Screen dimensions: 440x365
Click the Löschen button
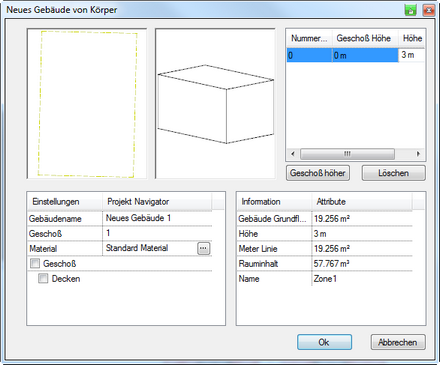point(394,173)
